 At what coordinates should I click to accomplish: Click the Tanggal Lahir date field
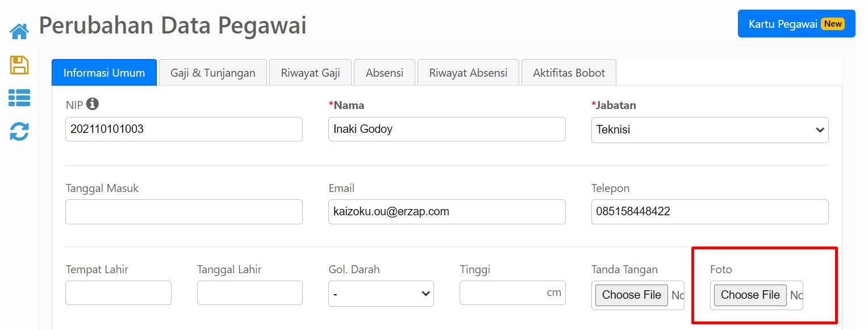pos(250,293)
